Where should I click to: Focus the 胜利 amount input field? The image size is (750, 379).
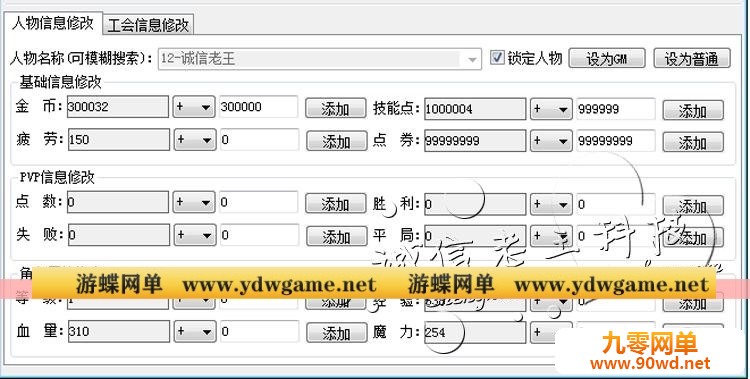(x=616, y=204)
